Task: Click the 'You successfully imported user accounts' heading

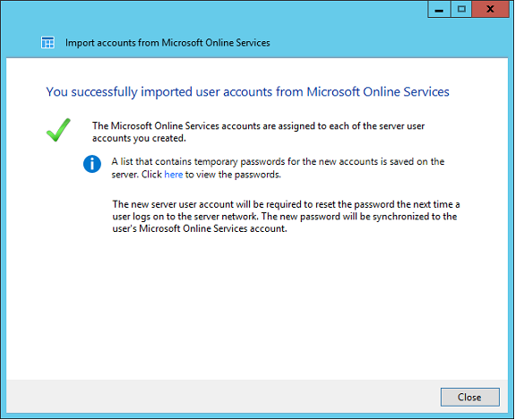Action: coord(247,92)
